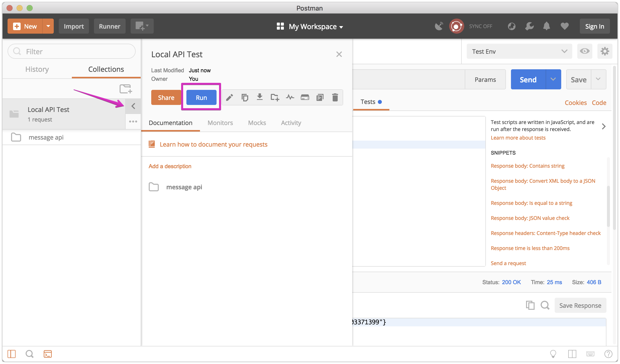Open the new window plus icon in header

pyautogui.click(x=142, y=26)
